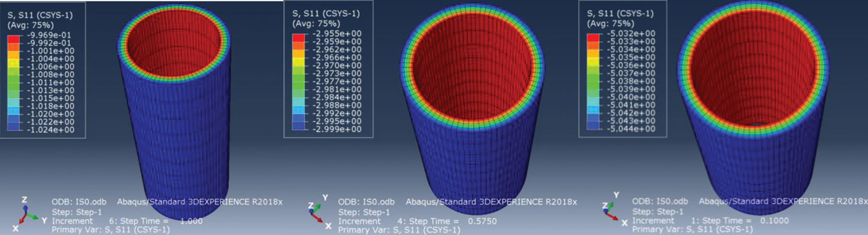This screenshot has width=868, height=235.
Task: Click the middle legend title S, S11 (CSYS-1)
Action: tap(326, 14)
